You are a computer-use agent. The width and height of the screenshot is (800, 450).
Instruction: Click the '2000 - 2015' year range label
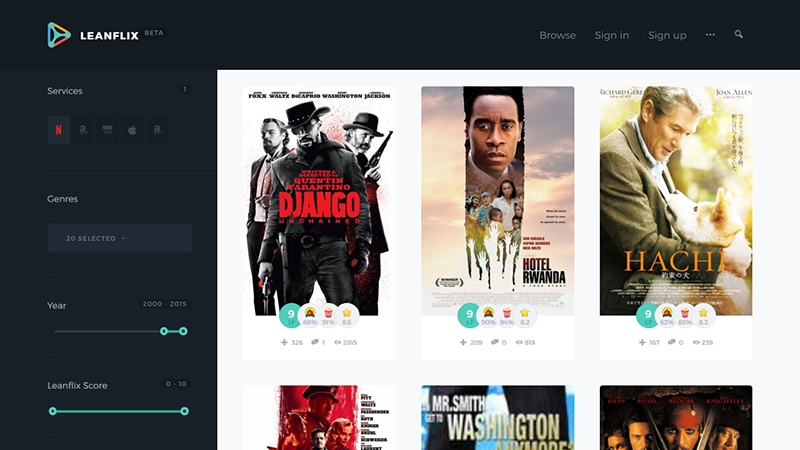click(x=164, y=304)
